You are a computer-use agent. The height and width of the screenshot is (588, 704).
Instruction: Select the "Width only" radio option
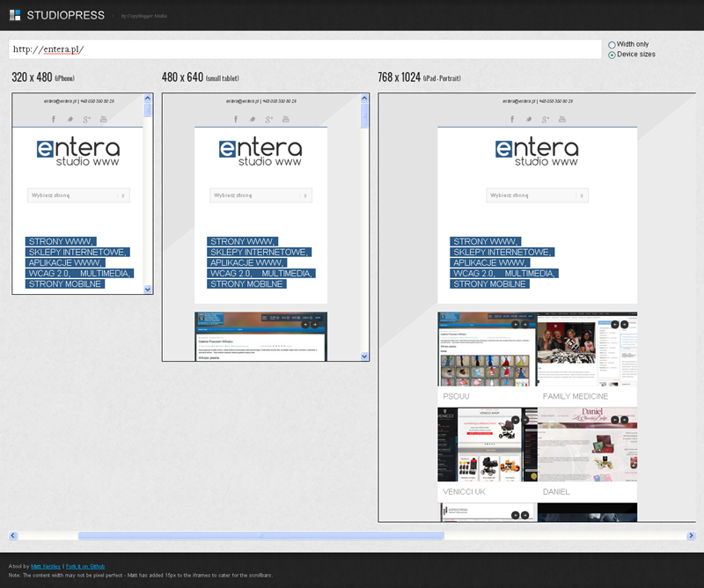tap(612, 44)
